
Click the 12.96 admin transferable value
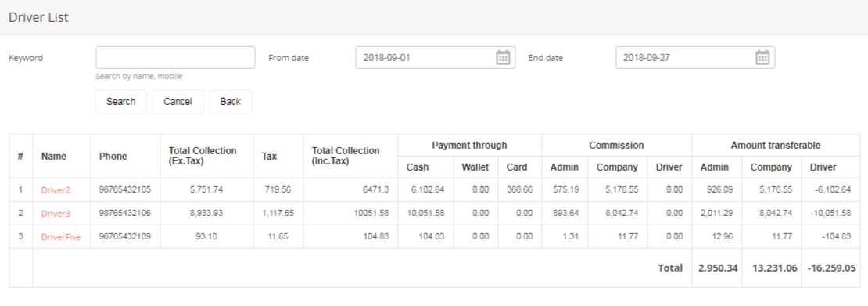(x=723, y=236)
